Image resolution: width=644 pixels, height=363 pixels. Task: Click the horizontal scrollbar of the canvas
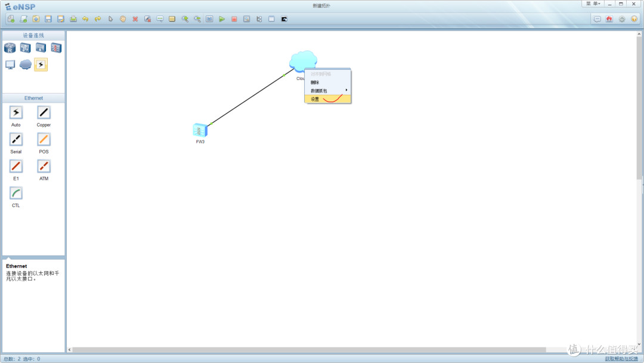tap(309, 350)
